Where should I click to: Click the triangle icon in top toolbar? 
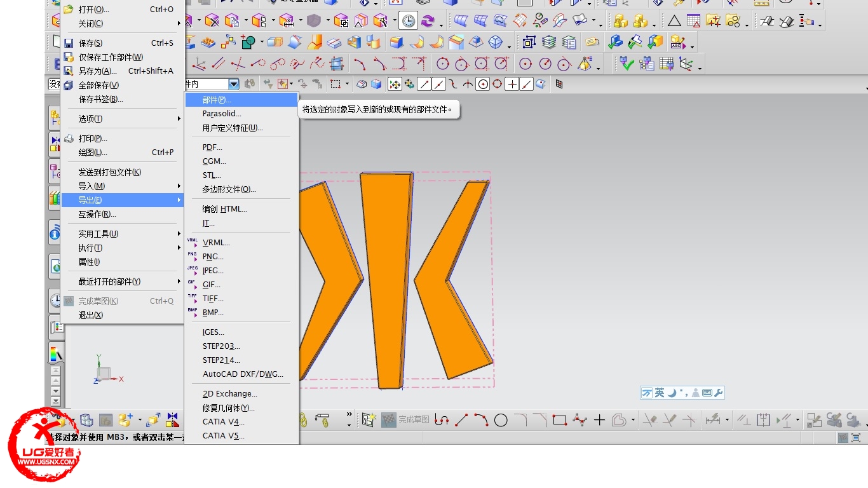pyautogui.click(x=674, y=21)
